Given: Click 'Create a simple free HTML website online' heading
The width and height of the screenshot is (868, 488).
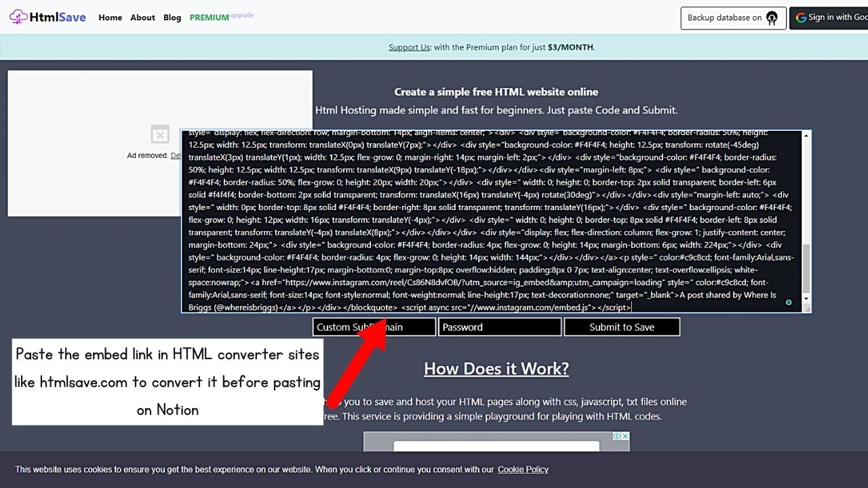Looking at the screenshot, I should 496,91.
